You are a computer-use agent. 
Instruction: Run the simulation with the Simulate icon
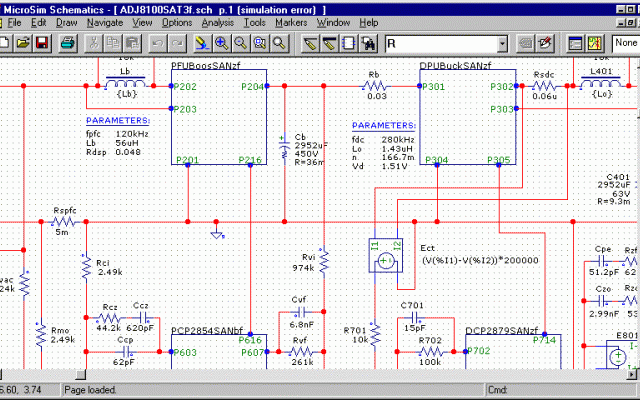coord(594,43)
